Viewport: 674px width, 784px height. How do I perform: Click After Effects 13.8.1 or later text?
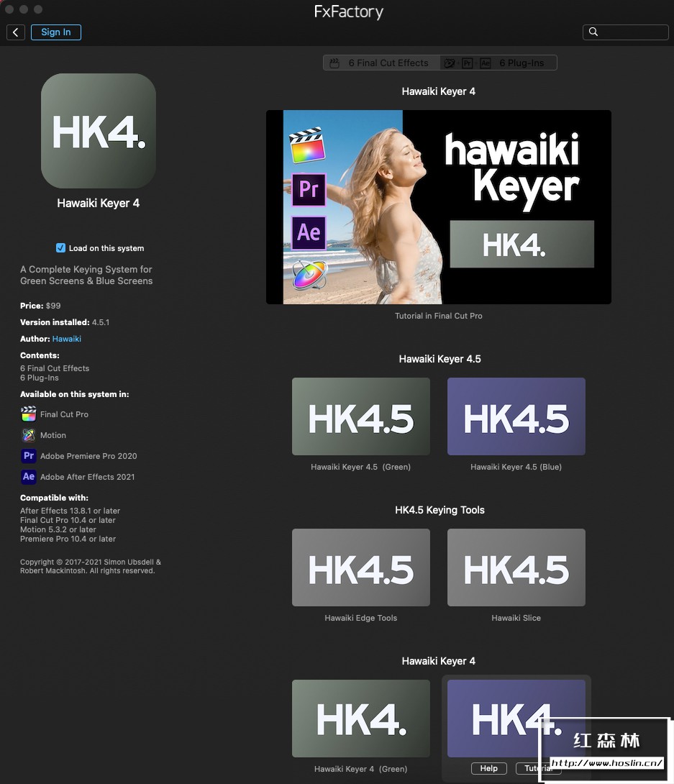70,511
